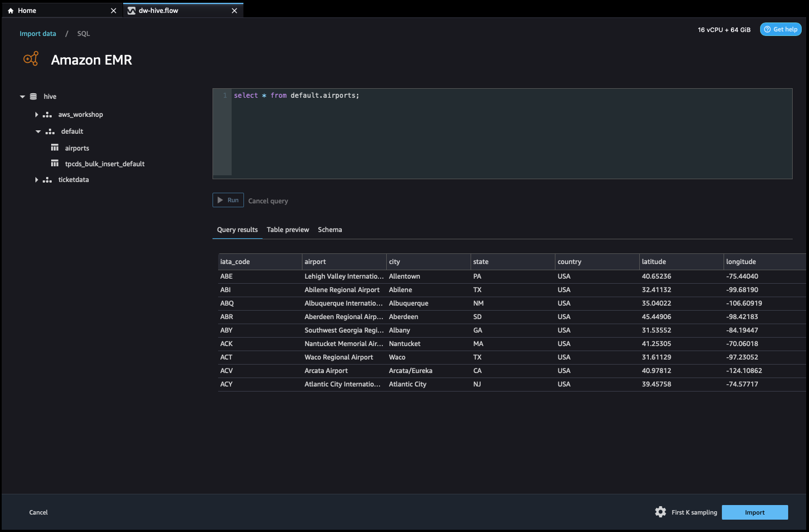Image resolution: width=809 pixels, height=532 pixels.
Task: Select the Query results tab
Action: point(237,230)
